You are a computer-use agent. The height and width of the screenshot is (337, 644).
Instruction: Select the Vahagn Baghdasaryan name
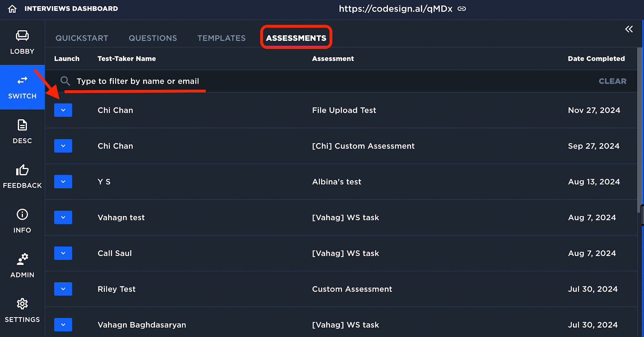142,325
